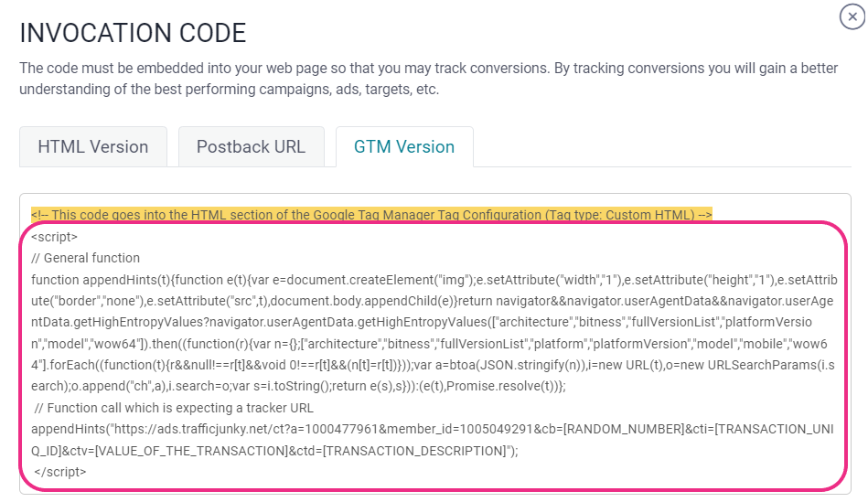Click the closing </script> tag line

(x=59, y=472)
